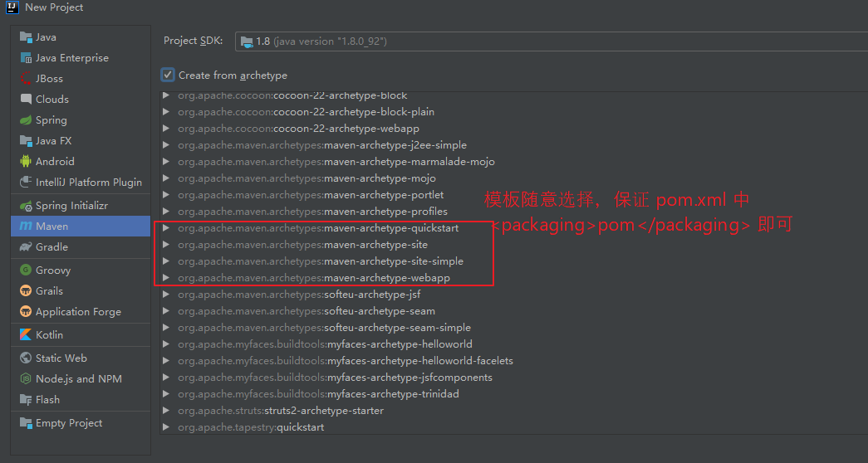Click the Application Forge label
This screenshot has height=463, width=868.
point(79,311)
